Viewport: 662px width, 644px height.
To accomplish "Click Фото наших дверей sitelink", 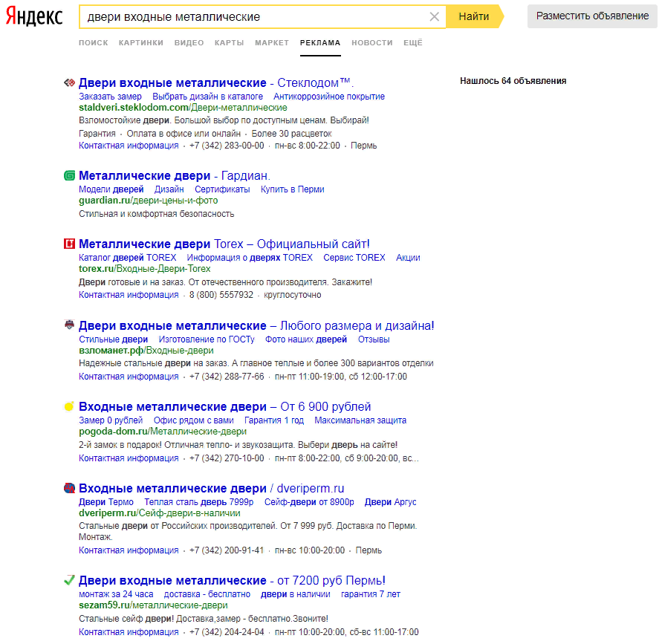I will 306,339.
